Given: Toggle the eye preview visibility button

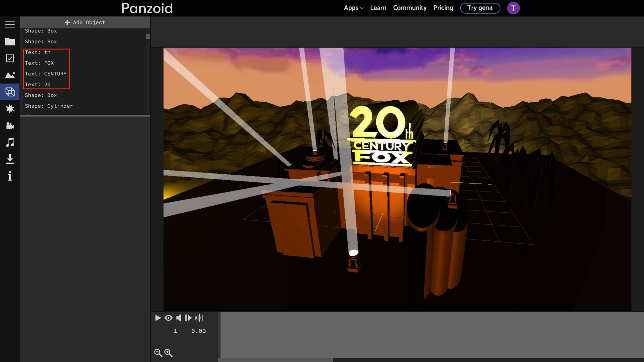Looking at the screenshot, I should pyautogui.click(x=168, y=318).
